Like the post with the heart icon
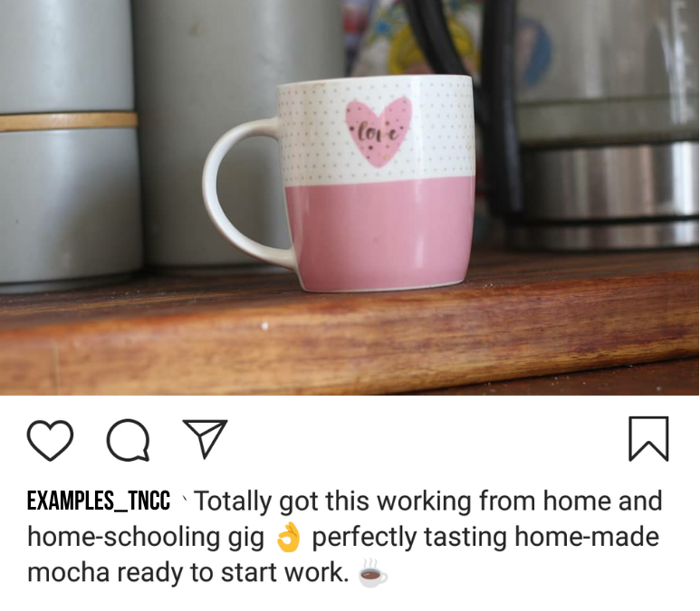 50,440
